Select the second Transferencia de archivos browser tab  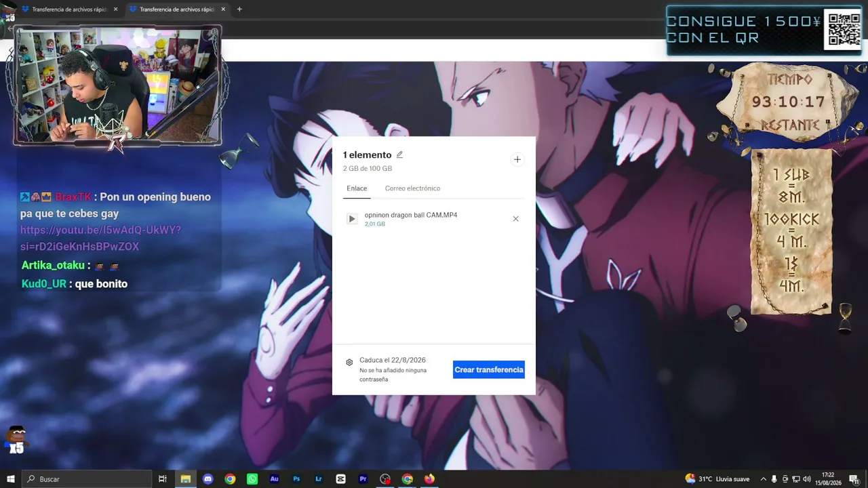(176, 9)
